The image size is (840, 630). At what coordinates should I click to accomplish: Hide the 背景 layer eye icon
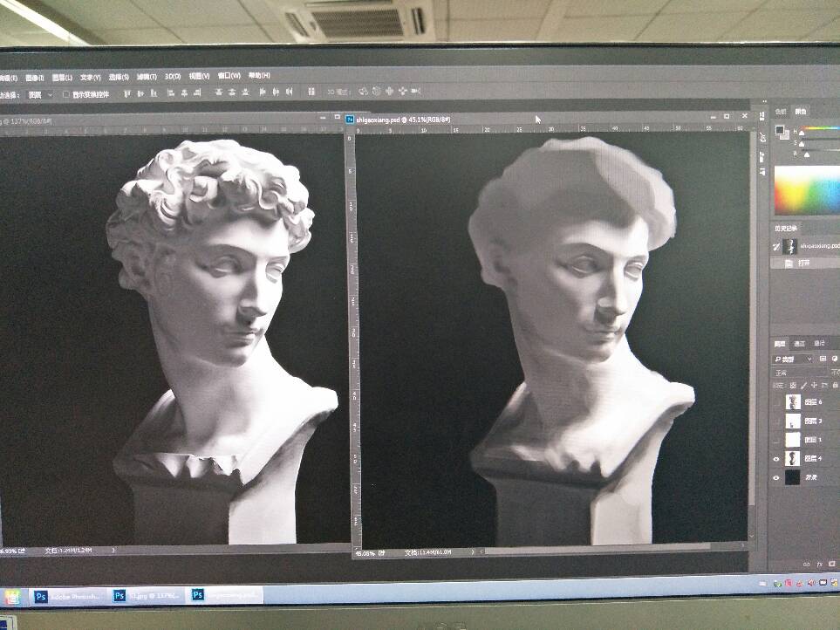775,477
